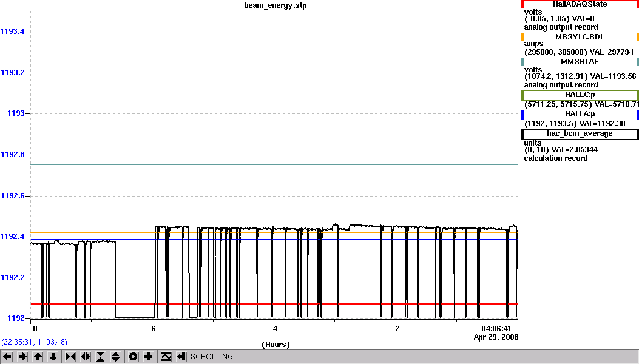Click the (Hours) x-axis unit label
The width and height of the screenshot is (639, 364).
pos(276,345)
